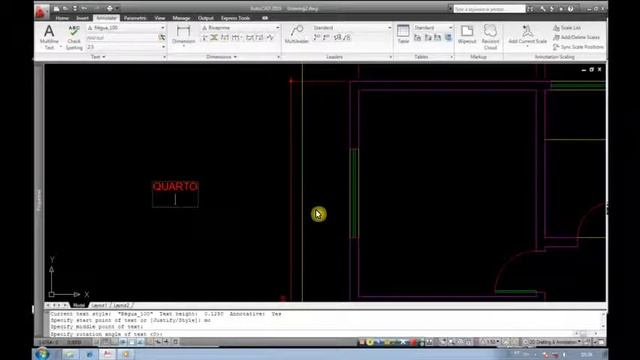The height and width of the screenshot is (360, 640).
Task: Click the Collect leaders icon
Action: click(x=347, y=38)
